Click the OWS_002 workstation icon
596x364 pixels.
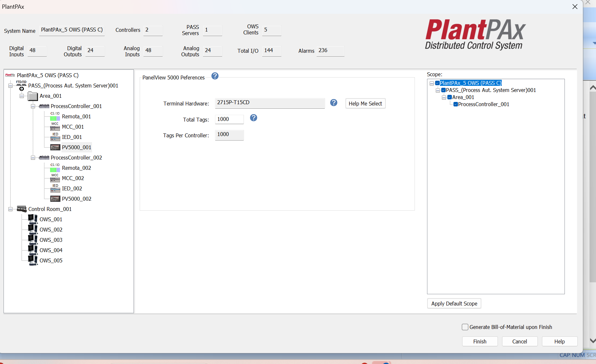[33, 229]
